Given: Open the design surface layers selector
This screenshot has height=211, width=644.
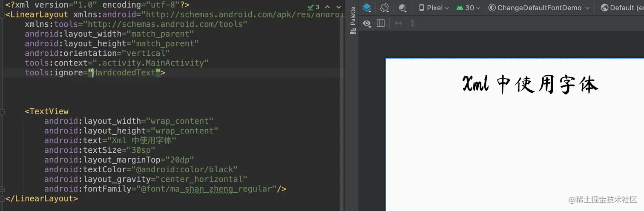Looking at the screenshot, I should 367,8.
